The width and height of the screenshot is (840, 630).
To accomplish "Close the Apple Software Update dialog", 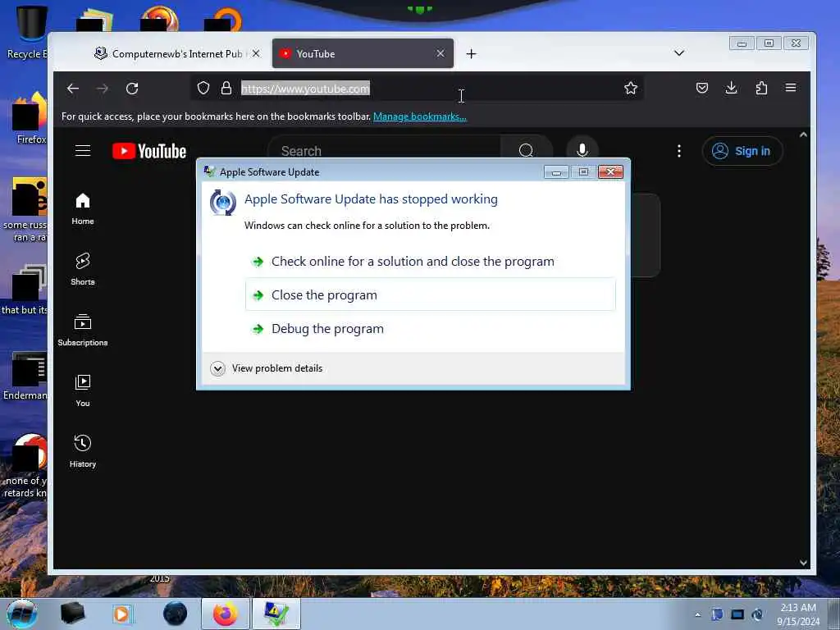I will (610, 171).
